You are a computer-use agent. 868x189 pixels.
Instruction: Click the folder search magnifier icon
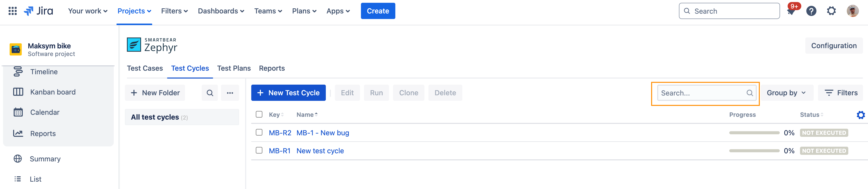210,93
